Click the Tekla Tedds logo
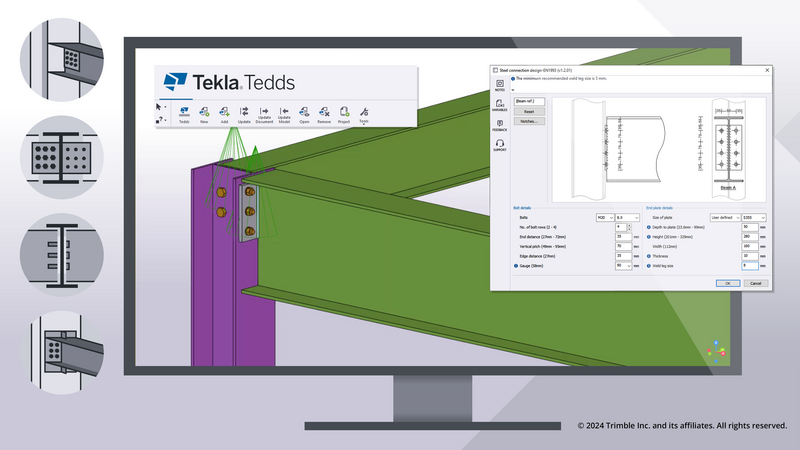Screen dimensions: 800x450 point(229,82)
